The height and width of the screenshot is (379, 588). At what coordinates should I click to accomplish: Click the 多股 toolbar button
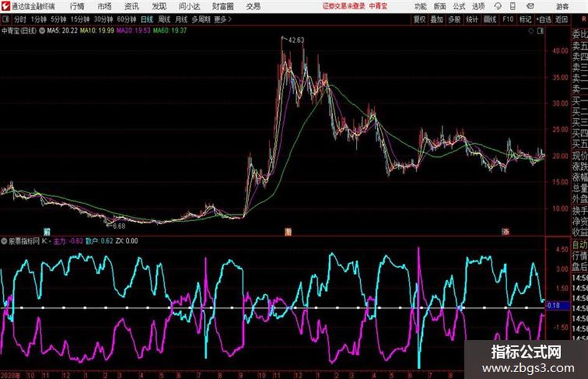[x=454, y=19]
